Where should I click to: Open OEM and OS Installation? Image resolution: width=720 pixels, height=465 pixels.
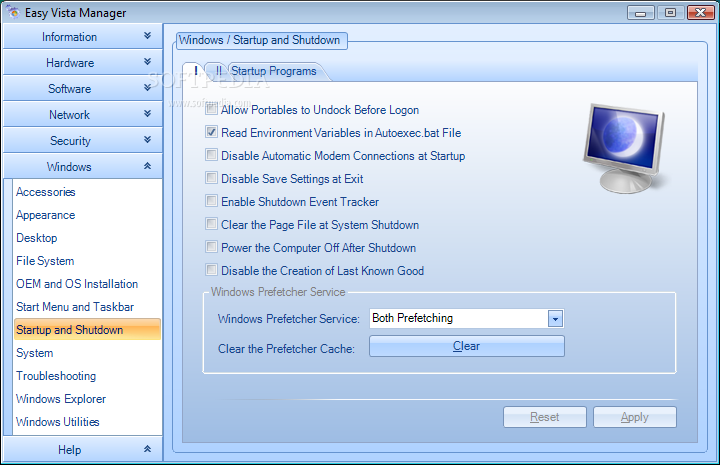tap(77, 284)
